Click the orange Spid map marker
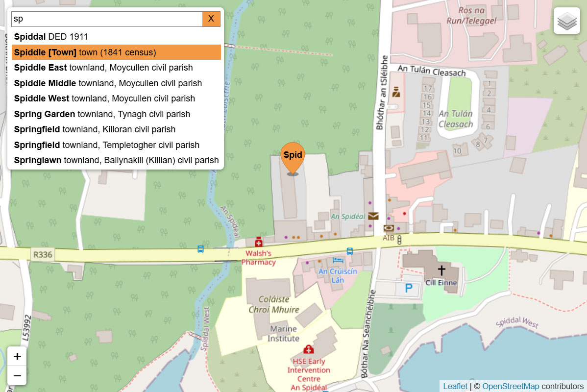Image resolution: width=587 pixels, height=392 pixels. click(x=293, y=157)
